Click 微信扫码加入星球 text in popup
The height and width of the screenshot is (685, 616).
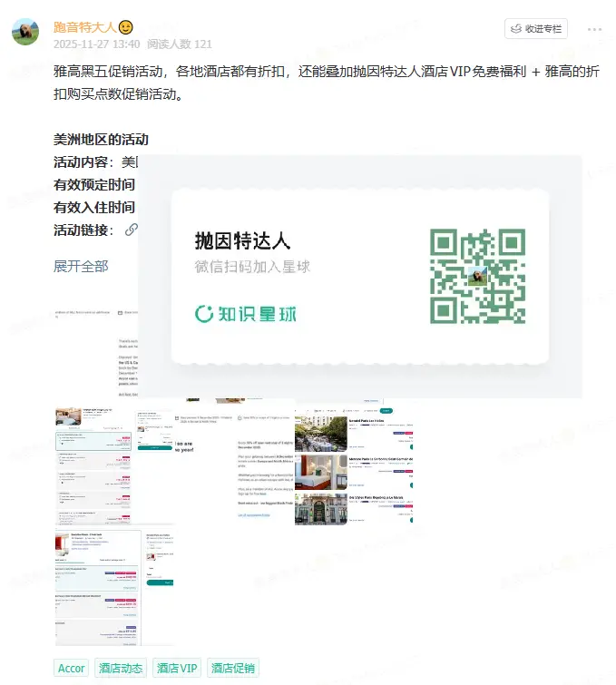(252, 267)
